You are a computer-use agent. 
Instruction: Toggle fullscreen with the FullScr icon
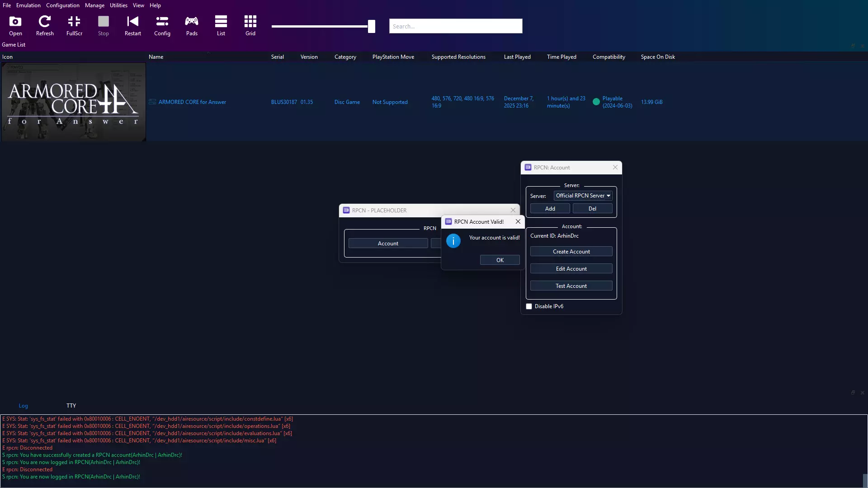74,26
